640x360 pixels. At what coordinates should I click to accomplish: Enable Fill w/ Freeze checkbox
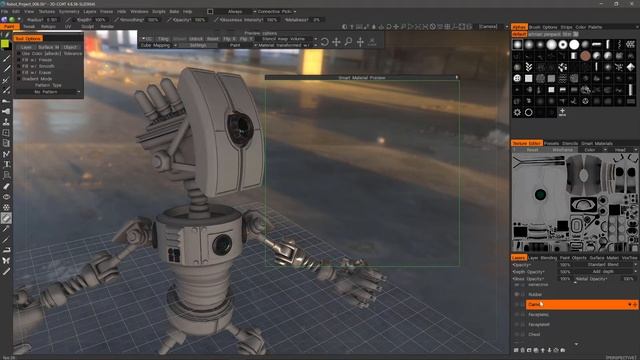(18, 60)
